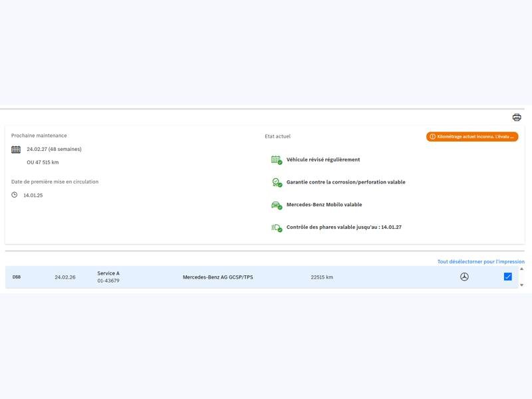The width and height of the screenshot is (532, 399).
Task: Open the orange Kilométrage actuel inconnu warning
Action: (x=472, y=137)
